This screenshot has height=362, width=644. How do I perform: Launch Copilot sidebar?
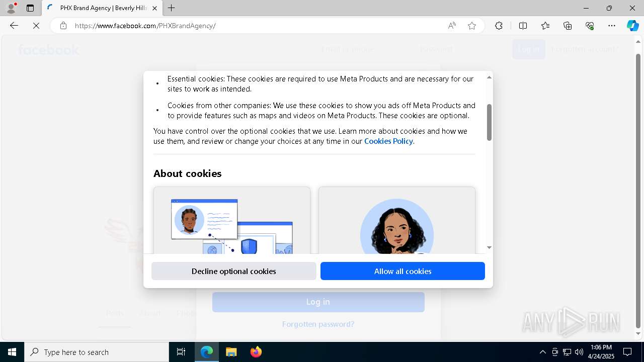point(632,26)
